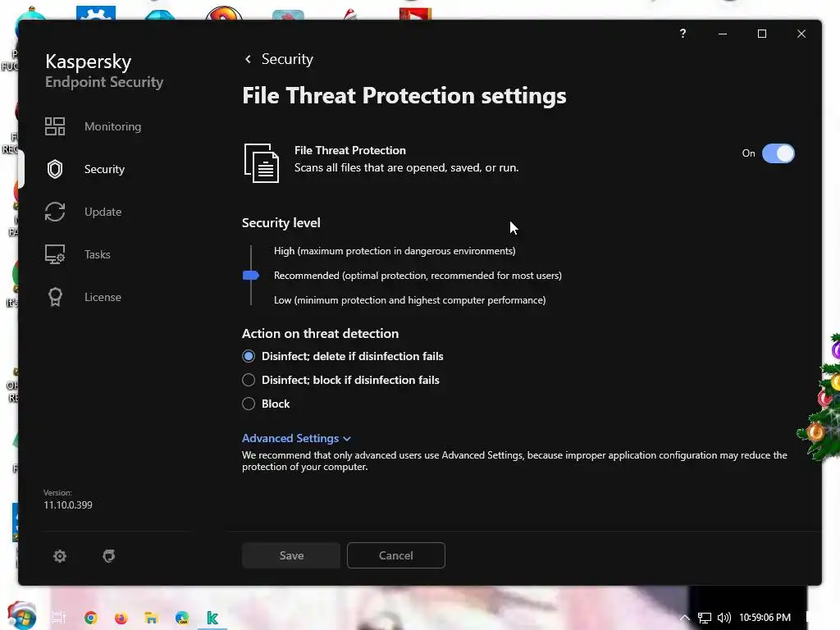Go back using the arrow beside Security
This screenshot has width=840, height=630.
pyautogui.click(x=248, y=59)
